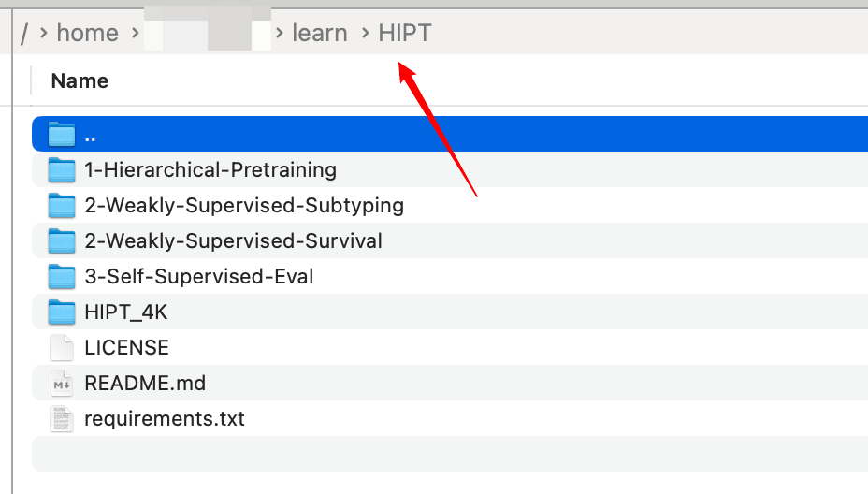This screenshot has height=494, width=868.
Task: Click the LICENSE file icon
Action: pyautogui.click(x=62, y=348)
